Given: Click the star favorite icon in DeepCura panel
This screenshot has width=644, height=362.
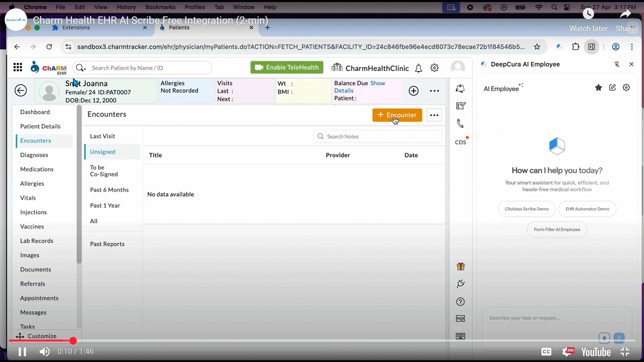Looking at the screenshot, I should 598,88.
